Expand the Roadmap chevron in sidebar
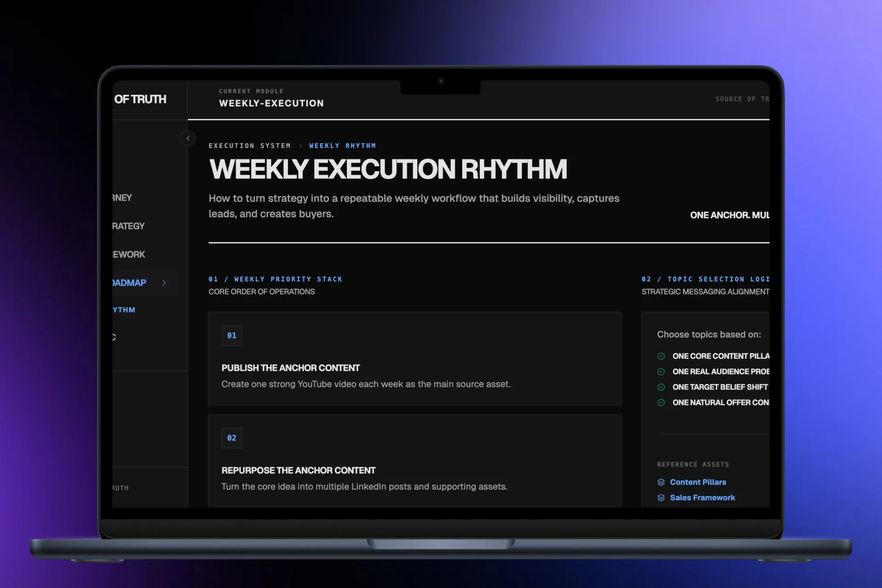The height and width of the screenshot is (588, 882). [x=164, y=283]
